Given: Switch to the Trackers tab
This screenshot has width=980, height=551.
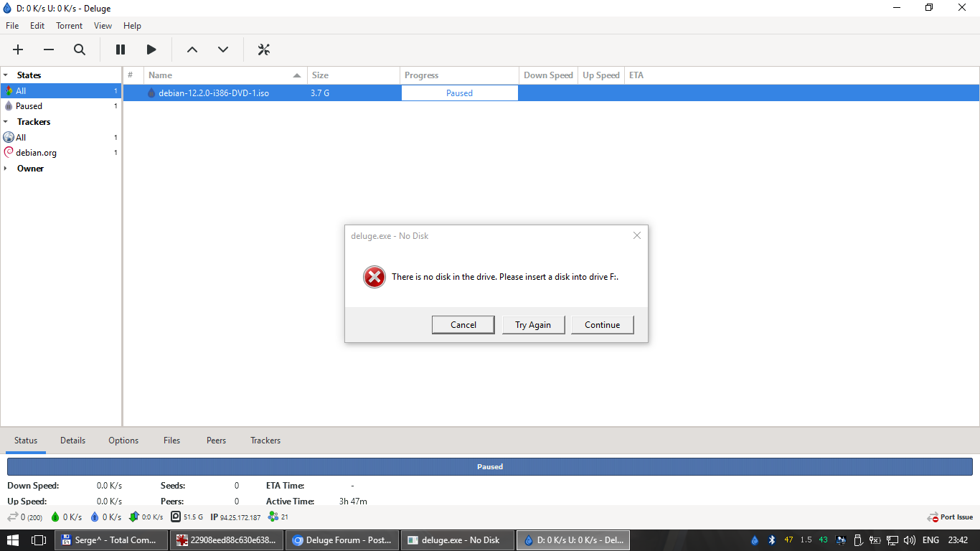Looking at the screenshot, I should pyautogui.click(x=265, y=441).
